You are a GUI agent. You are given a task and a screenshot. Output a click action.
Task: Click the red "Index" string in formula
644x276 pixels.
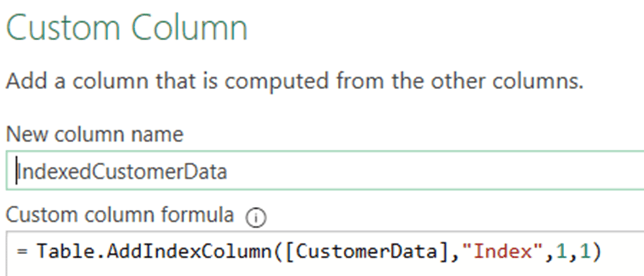pyautogui.click(x=502, y=252)
